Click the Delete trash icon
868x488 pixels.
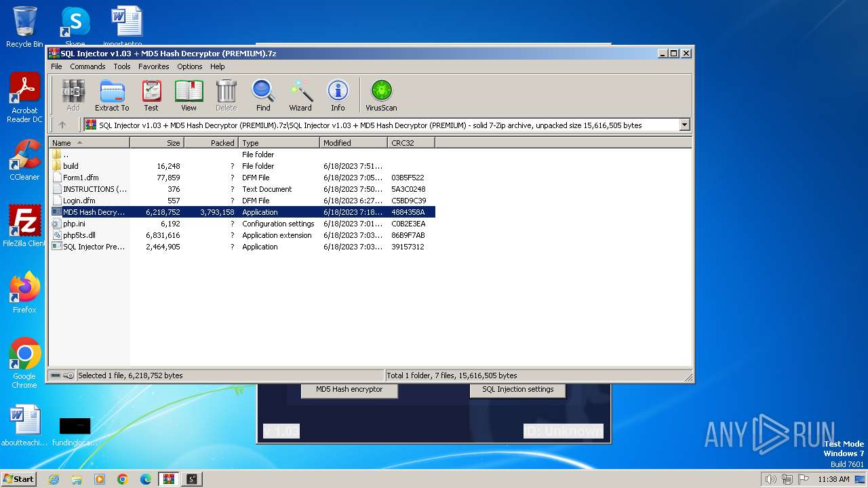226,96
